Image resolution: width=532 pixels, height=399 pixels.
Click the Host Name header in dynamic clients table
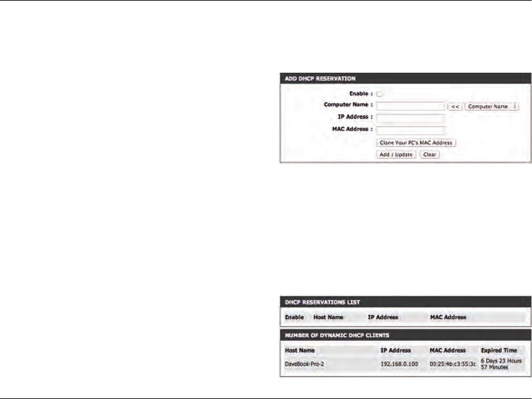click(x=300, y=350)
